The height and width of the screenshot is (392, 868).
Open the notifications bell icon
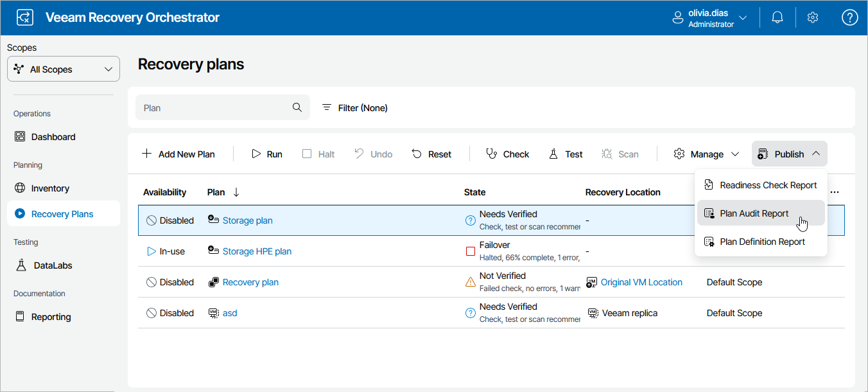(777, 17)
